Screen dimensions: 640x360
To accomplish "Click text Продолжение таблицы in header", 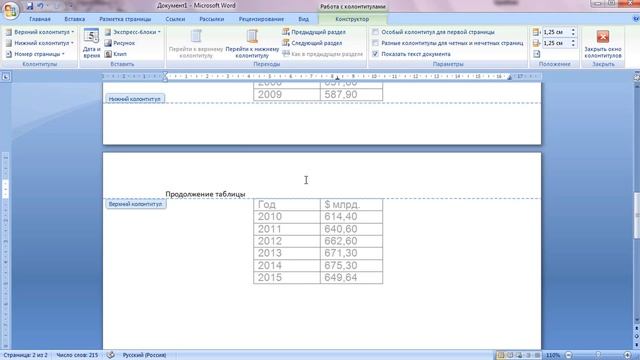I will [x=205, y=194].
